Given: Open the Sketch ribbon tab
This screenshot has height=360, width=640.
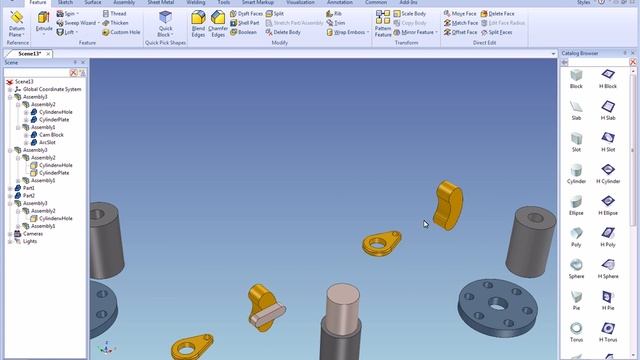Looking at the screenshot, I should coord(65,2).
